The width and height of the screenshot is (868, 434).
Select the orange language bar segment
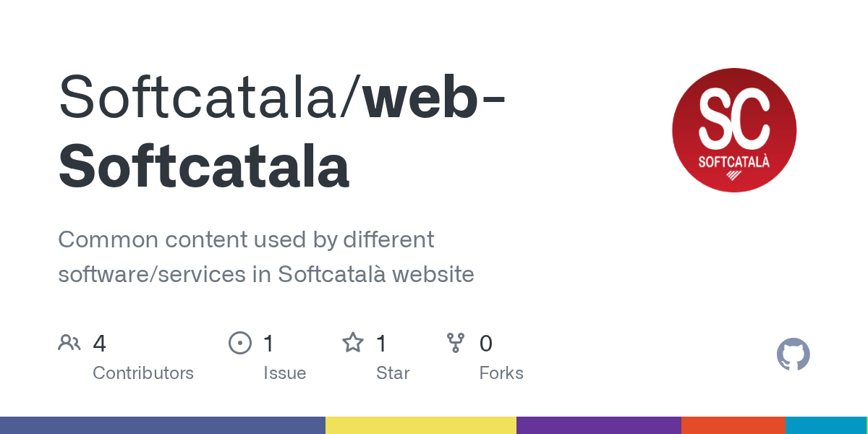coord(733,425)
